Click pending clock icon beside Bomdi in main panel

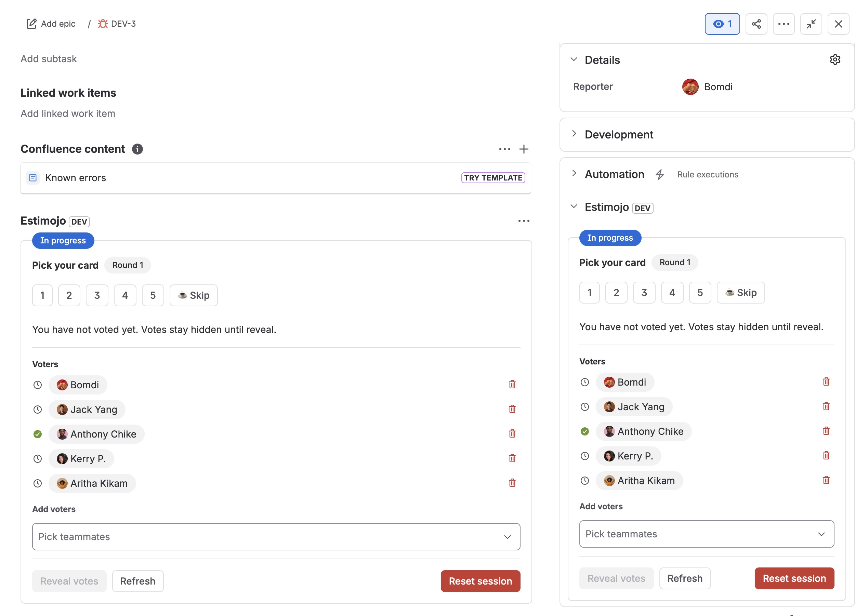(38, 385)
